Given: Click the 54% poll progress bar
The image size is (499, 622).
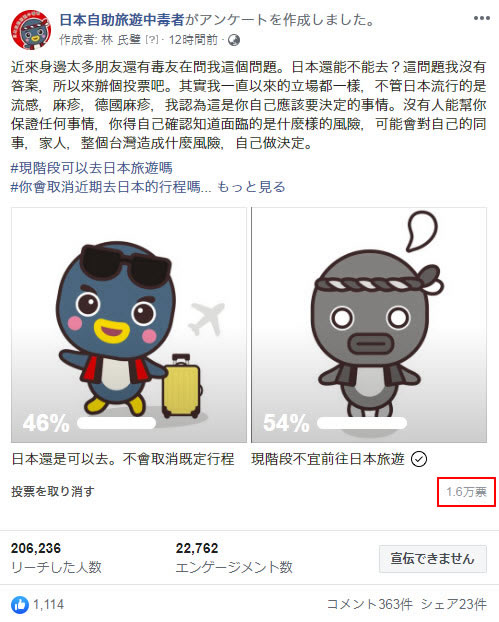Looking at the screenshot, I should [x=362, y=423].
